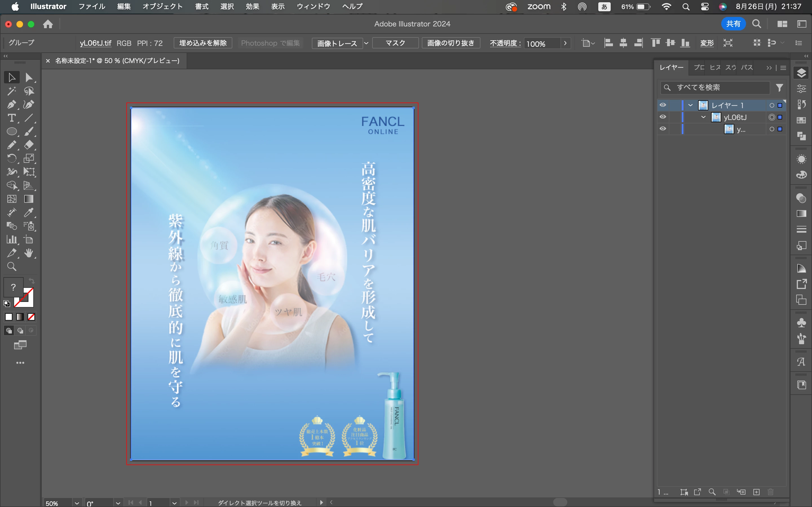The image size is (812, 507).
Task: Select the Rotate tool
Action: coord(11,159)
